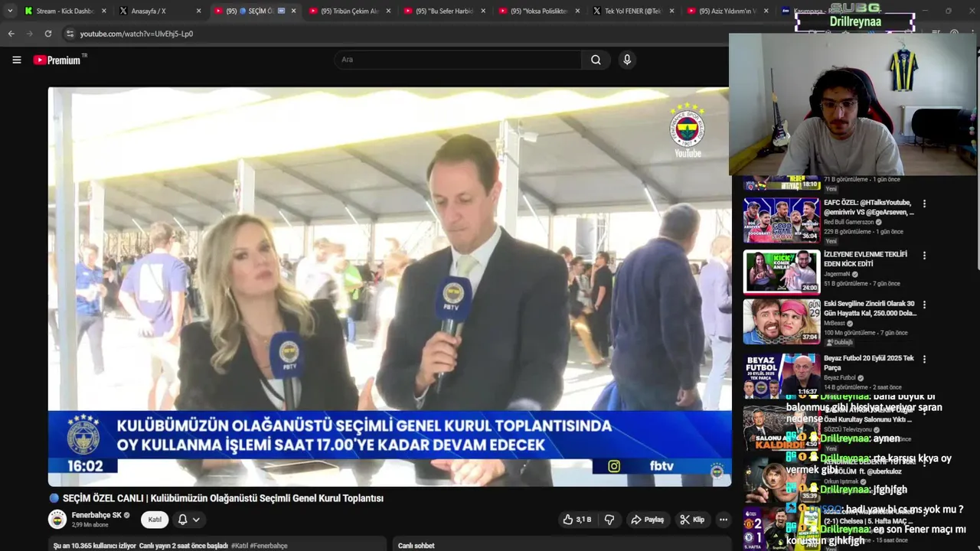Click the 'MrBeast' channel name
Screen dimensions: 980x551
point(835,324)
